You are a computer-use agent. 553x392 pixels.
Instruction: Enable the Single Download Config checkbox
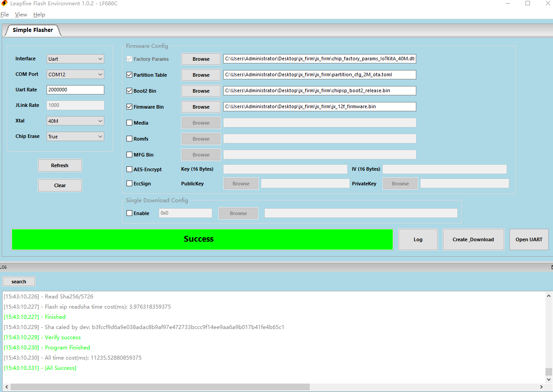click(130, 213)
